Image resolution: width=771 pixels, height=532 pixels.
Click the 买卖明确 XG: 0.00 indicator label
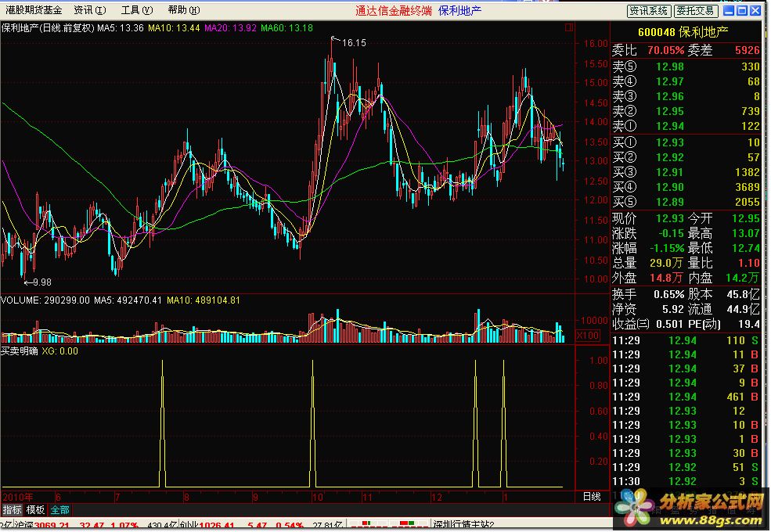coord(39,351)
